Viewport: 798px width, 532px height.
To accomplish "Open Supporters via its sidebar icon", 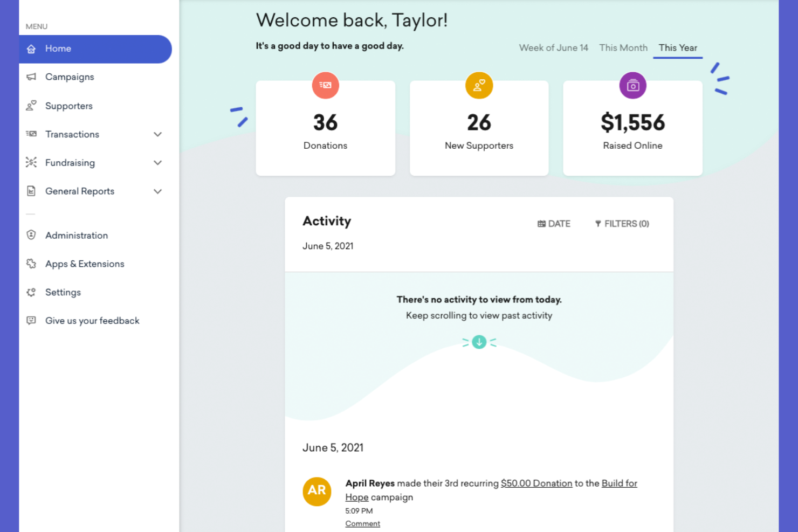I will [31, 106].
